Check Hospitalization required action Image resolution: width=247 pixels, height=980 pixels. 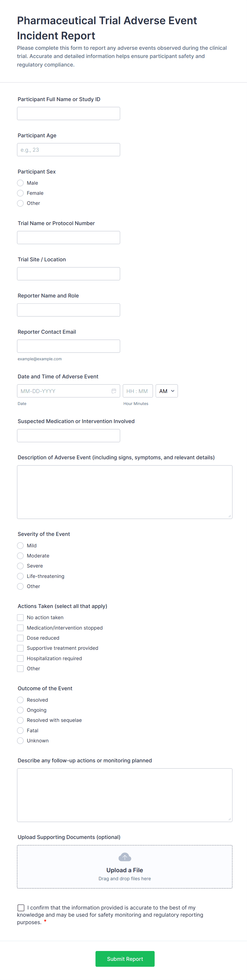pyautogui.click(x=20, y=658)
